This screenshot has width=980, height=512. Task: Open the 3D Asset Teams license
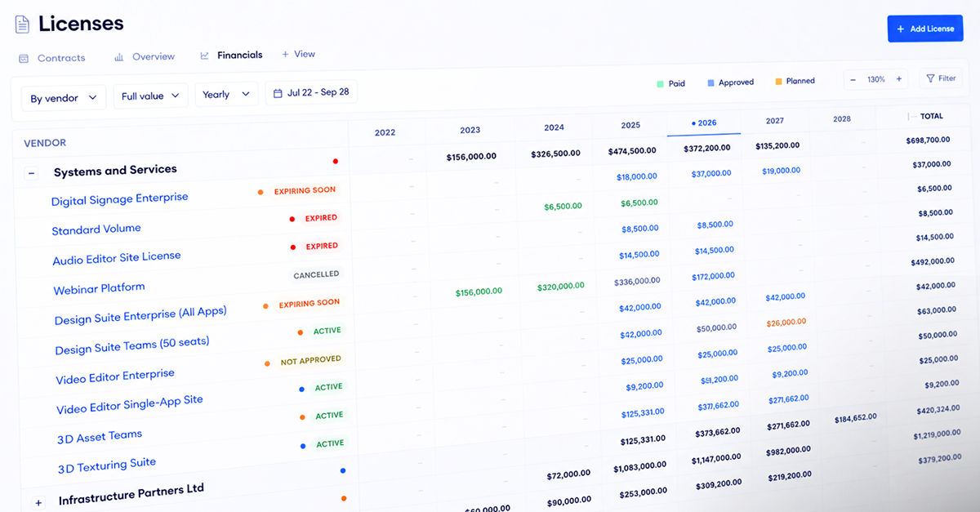100,437
